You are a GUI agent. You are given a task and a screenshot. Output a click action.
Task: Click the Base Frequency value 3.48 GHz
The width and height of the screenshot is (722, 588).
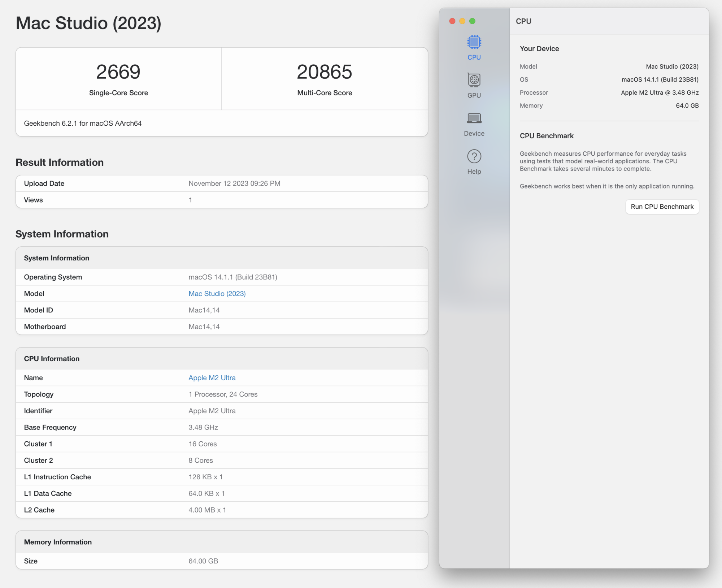203,427
